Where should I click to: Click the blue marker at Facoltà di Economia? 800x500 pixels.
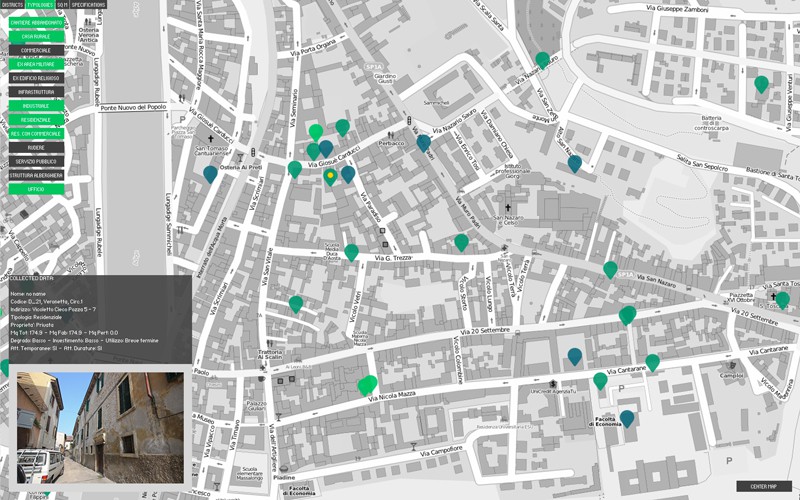pos(627,419)
